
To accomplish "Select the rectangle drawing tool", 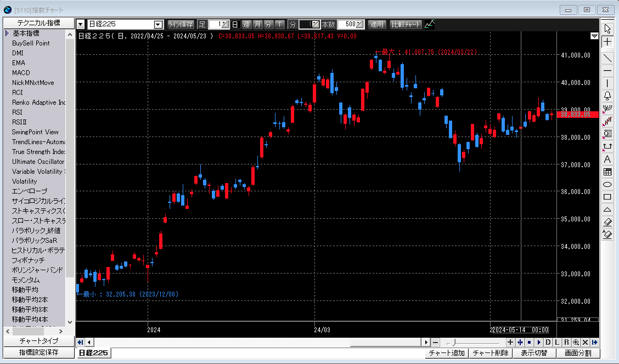I will pos(607,197).
